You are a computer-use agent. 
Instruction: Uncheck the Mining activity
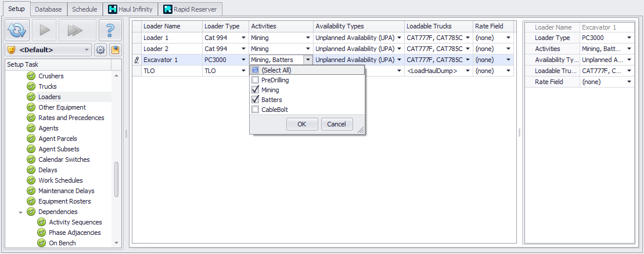pyautogui.click(x=255, y=90)
